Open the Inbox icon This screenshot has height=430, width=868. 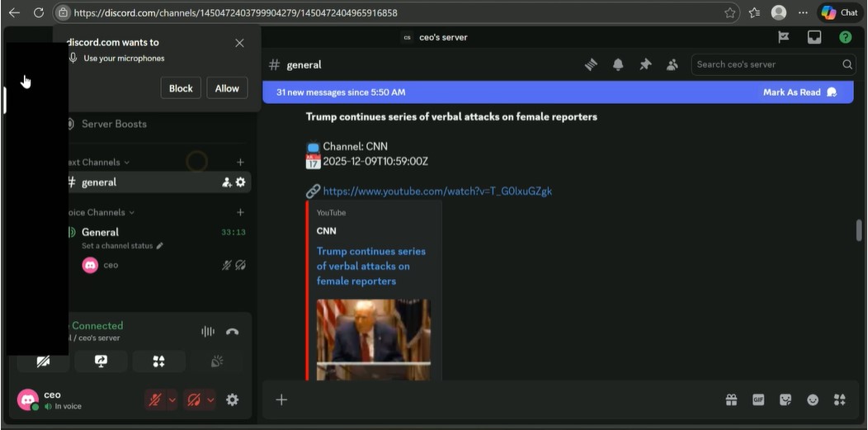point(814,37)
